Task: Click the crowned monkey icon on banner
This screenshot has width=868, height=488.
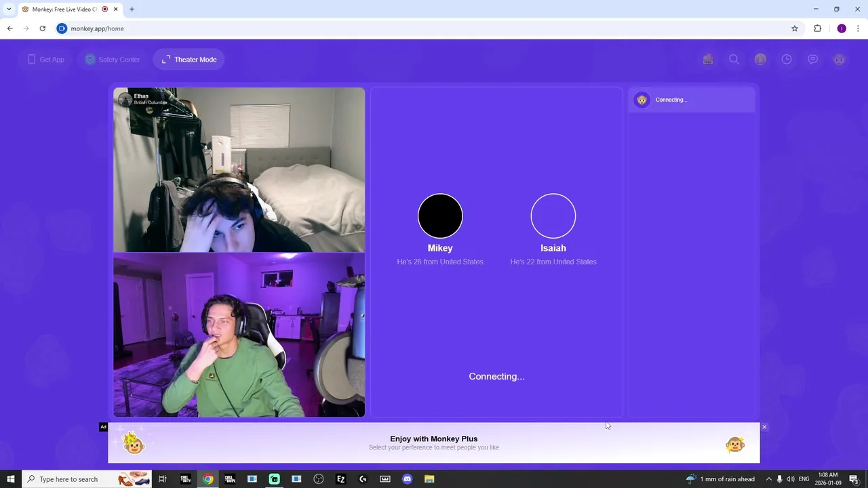Action: point(134,443)
